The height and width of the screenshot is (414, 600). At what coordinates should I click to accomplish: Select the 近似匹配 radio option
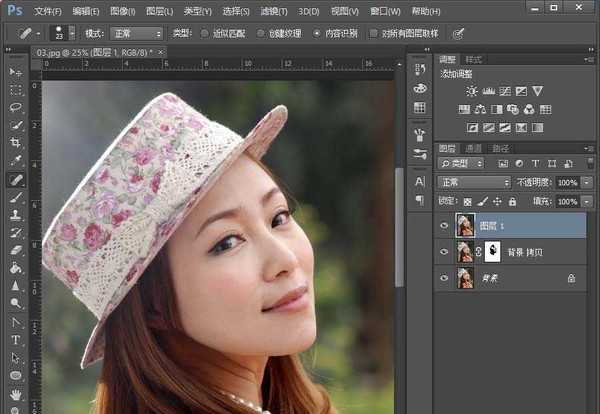(205, 33)
